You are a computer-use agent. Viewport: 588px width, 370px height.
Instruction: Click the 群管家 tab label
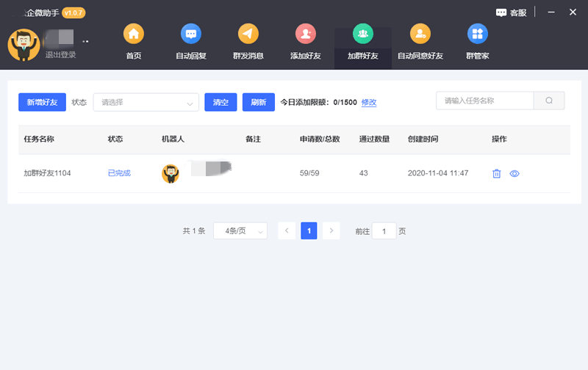[477, 56]
